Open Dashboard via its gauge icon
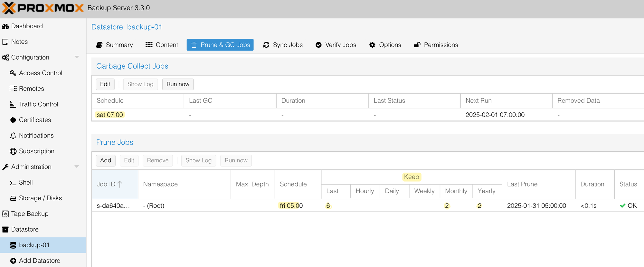This screenshot has width=644, height=267. 5,26
